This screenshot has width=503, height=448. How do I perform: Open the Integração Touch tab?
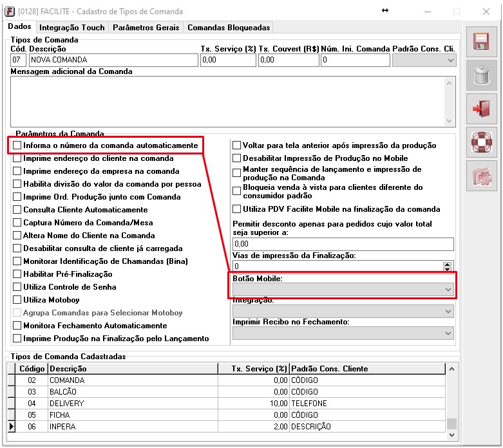click(x=72, y=28)
